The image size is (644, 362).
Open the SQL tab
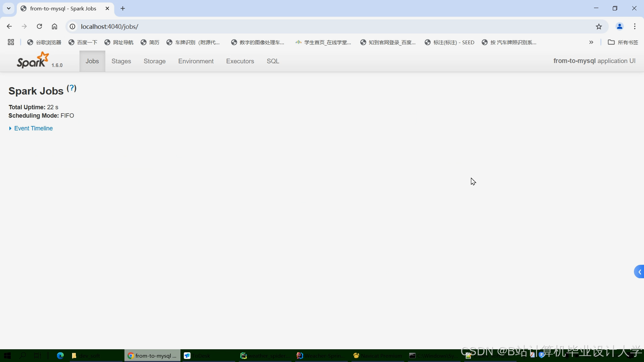[273, 61]
